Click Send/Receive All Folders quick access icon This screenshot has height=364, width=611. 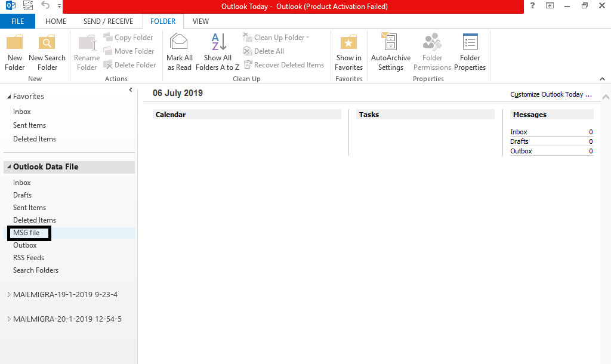[x=28, y=6]
